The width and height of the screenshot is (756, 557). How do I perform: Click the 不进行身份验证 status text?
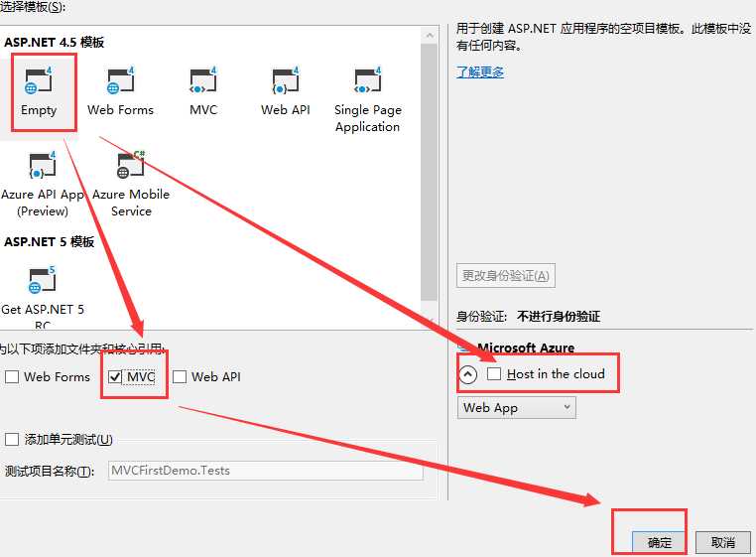click(559, 317)
